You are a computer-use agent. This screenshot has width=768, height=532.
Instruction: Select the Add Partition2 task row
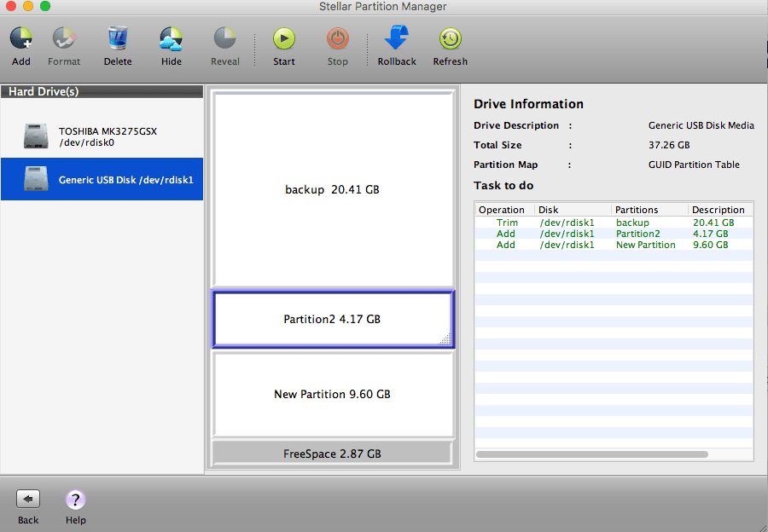(x=614, y=234)
